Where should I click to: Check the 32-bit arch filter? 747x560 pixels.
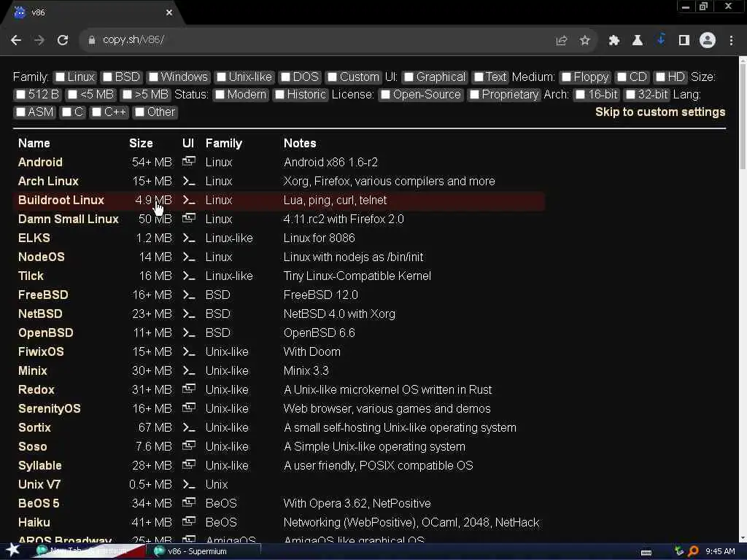[x=630, y=95]
